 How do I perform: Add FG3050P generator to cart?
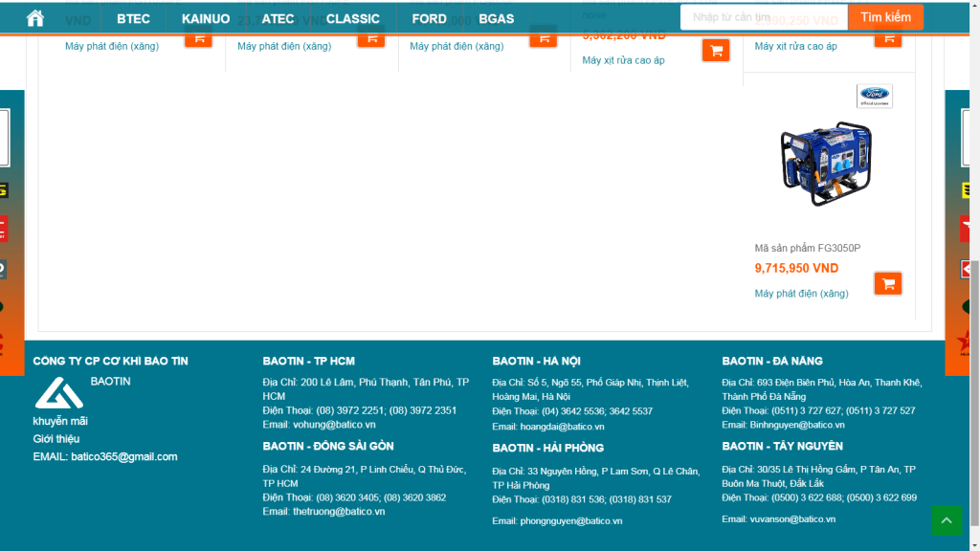click(887, 283)
